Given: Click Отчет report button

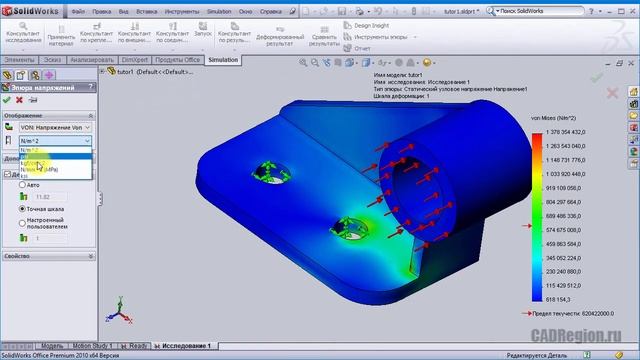Looking at the screenshot, I should (x=357, y=49).
